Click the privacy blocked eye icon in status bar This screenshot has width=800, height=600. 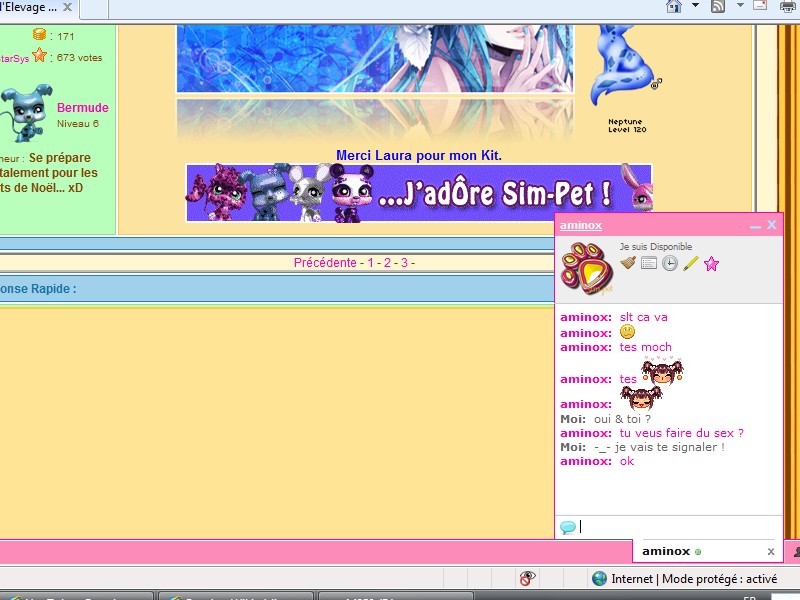(x=528, y=579)
